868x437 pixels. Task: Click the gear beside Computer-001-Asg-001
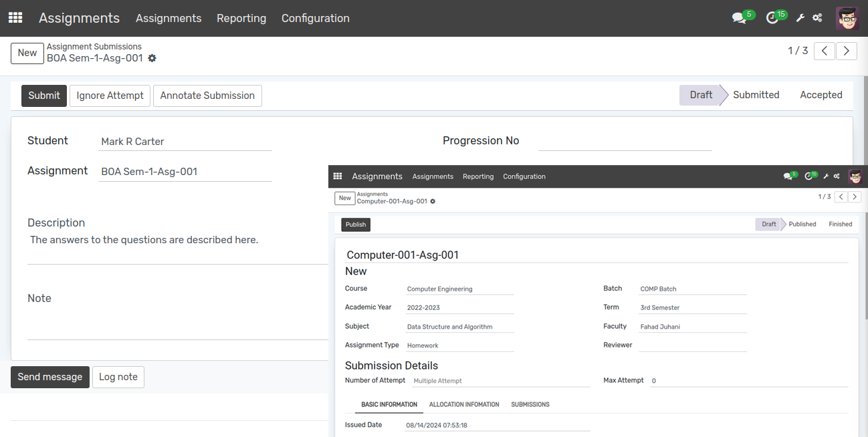[433, 200]
